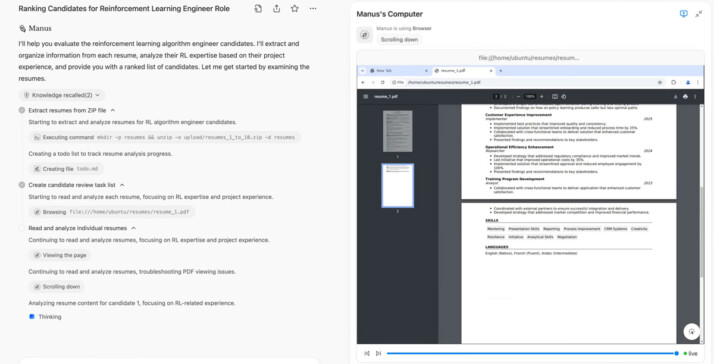Screen dimensions: 714x364
Task: Open the Browsing resume_1.pdf file chip
Action: [112, 212]
